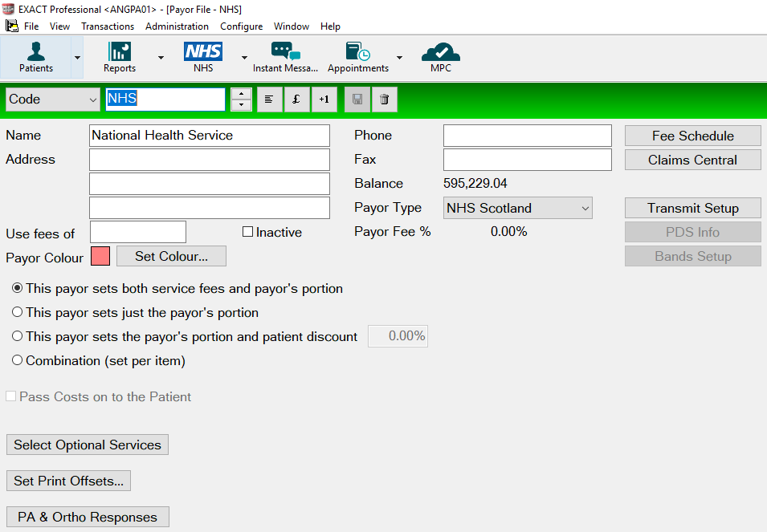Select 'payor's portion and patient discount' option
This screenshot has width=767, height=532.
[17, 336]
